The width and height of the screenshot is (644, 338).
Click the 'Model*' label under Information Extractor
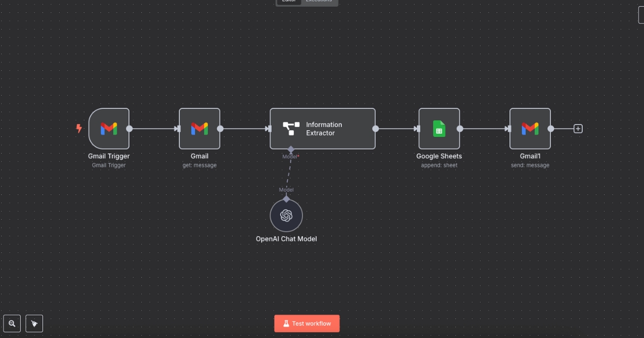click(x=291, y=157)
